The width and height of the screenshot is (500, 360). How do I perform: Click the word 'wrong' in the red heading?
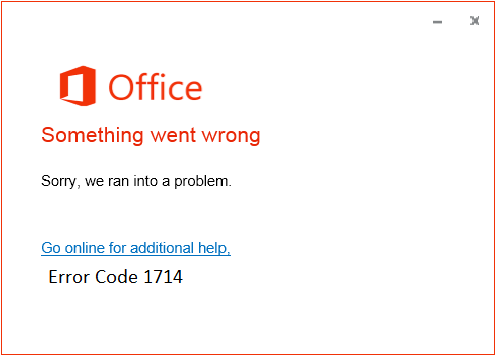[231, 137]
